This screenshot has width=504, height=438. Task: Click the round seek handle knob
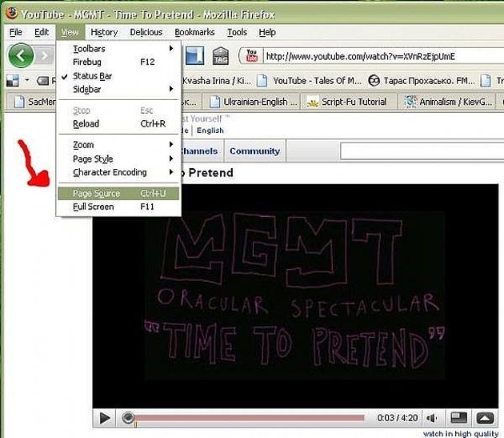(x=128, y=418)
